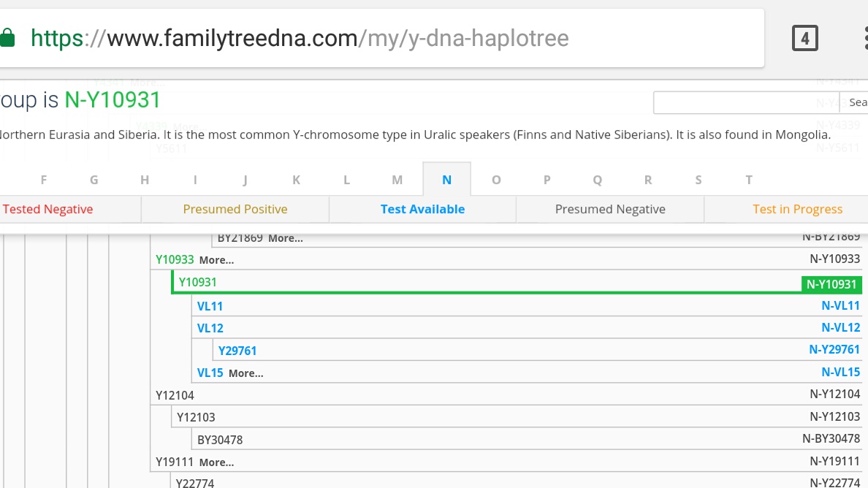Screen dimensions: 868x488
Task: Click the N-Y12104 haplogroup label
Action: 835,394
